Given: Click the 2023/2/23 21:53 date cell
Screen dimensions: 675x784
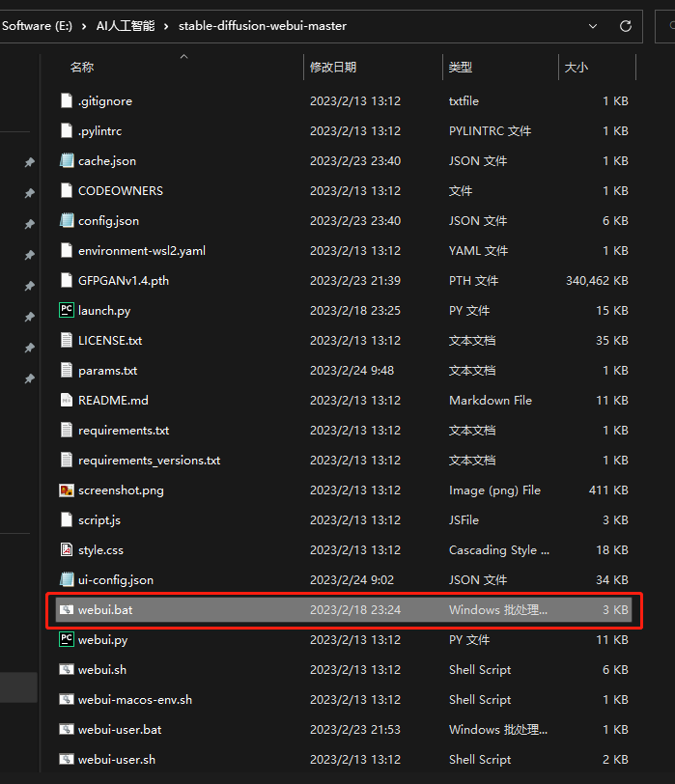Looking at the screenshot, I should (x=355, y=730).
